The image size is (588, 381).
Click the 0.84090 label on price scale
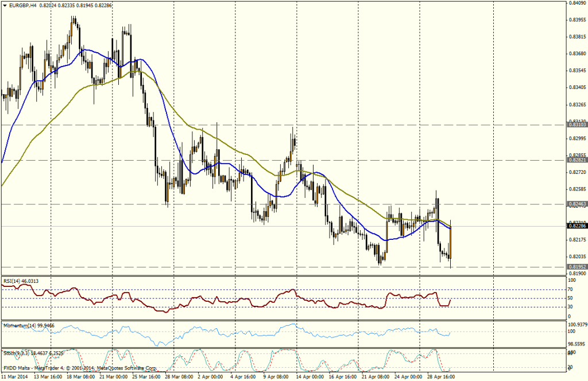pos(576,3)
